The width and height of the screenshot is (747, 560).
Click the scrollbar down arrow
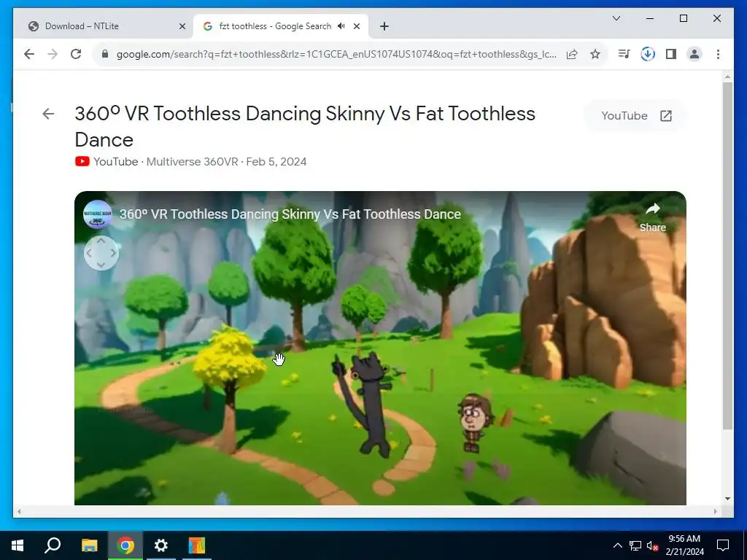(727, 499)
